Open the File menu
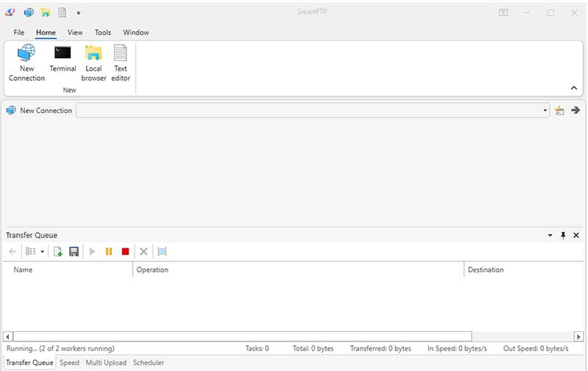The width and height of the screenshot is (588, 371). 19,32
